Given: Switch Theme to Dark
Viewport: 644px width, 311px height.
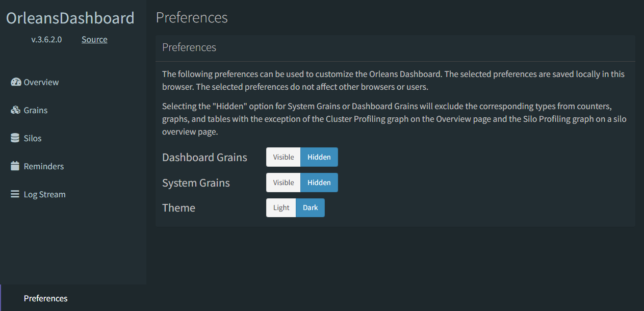Looking at the screenshot, I should 310,208.
